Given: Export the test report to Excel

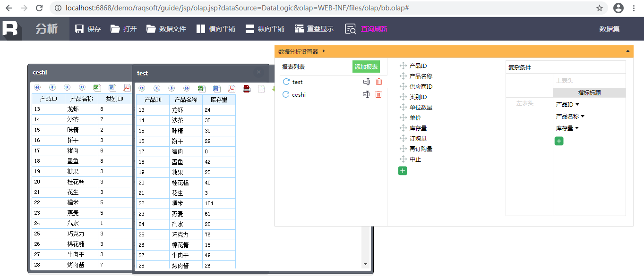Looking at the screenshot, I should point(201,88).
